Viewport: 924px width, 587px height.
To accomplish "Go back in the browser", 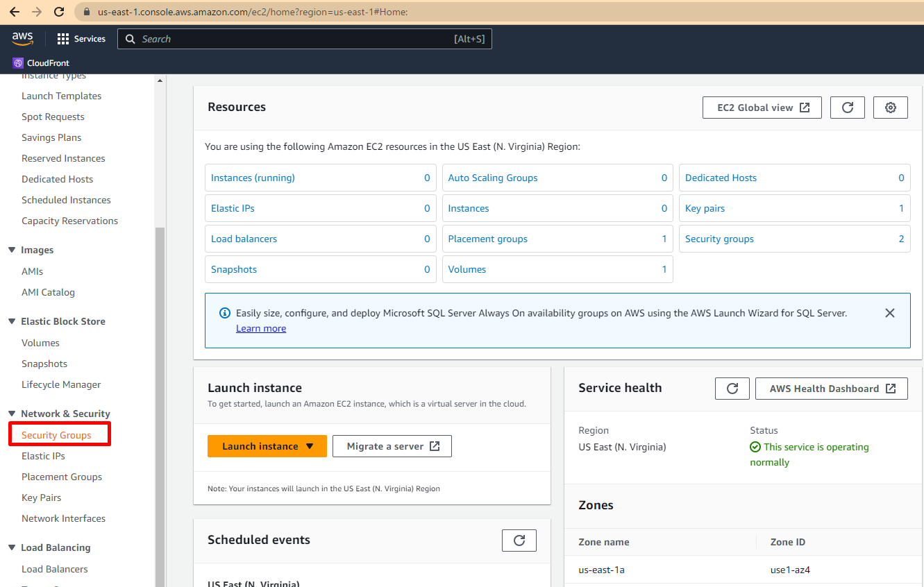I will pos(14,12).
